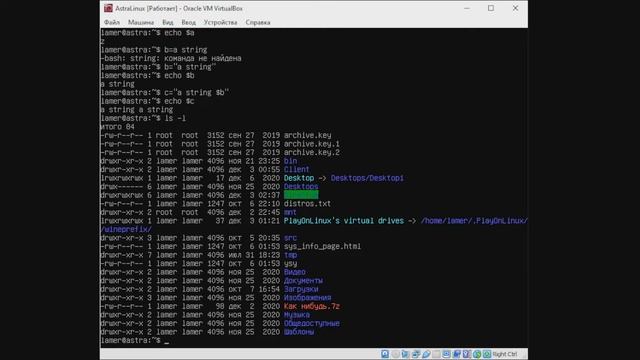Open the Ввод menu
This screenshot has width=640, height=360.
click(x=189, y=22)
